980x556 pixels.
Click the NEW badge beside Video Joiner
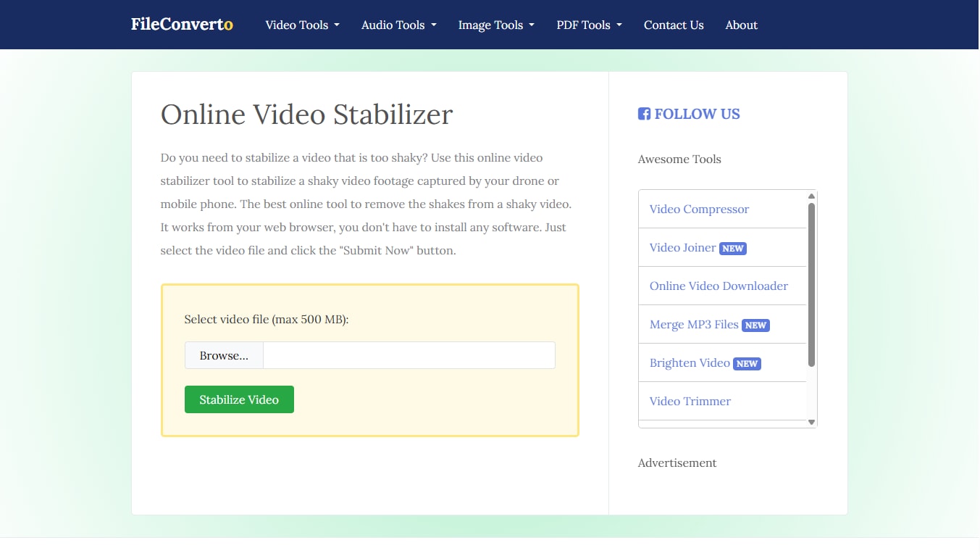(733, 249)
